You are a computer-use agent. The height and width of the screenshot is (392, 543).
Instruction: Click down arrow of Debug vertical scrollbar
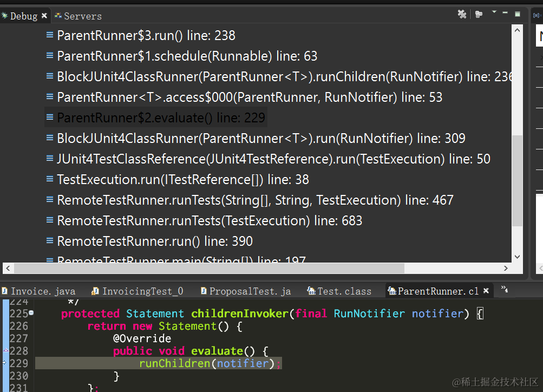click(517, 257)
